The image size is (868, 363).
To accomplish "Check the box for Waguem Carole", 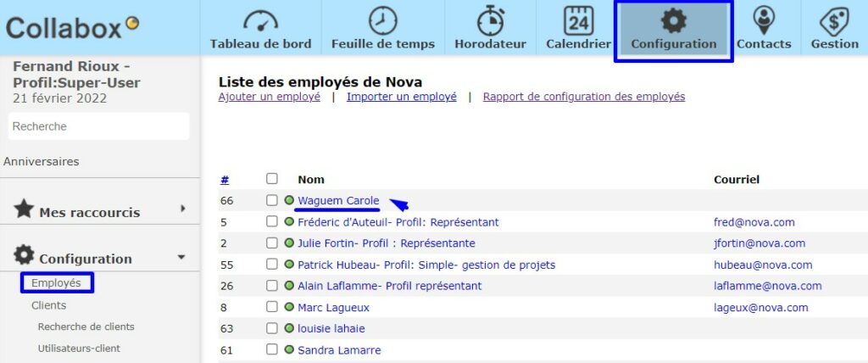I will click(x=272, y=201).
